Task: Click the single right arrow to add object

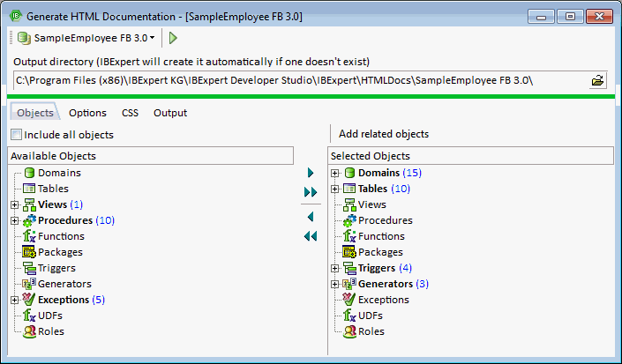Action: tap(310, 173)
